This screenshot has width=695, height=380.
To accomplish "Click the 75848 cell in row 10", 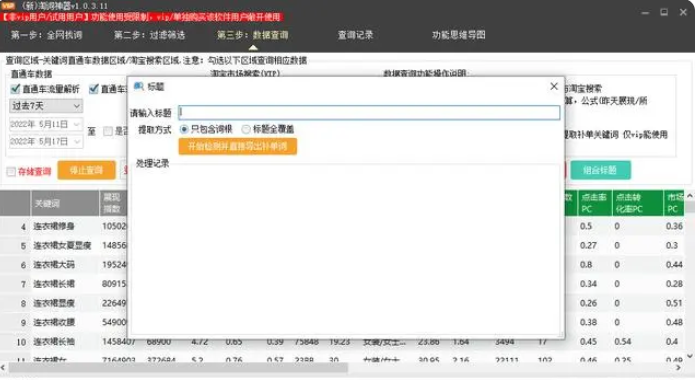I will (x=307, y=342).
